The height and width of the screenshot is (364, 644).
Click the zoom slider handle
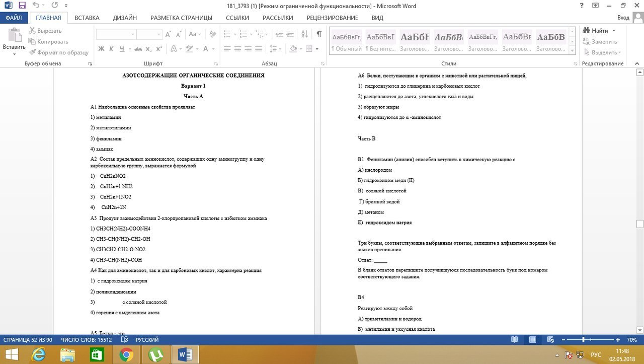[583, 340]
